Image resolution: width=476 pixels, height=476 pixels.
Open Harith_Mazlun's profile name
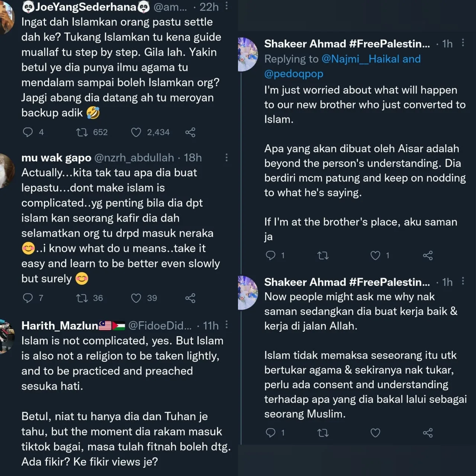tap(60, 326)
